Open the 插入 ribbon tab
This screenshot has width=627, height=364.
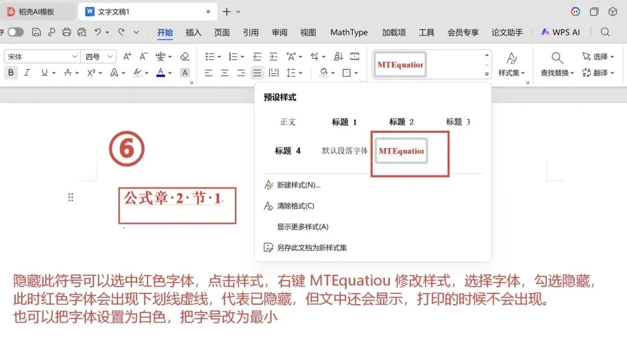193,33
